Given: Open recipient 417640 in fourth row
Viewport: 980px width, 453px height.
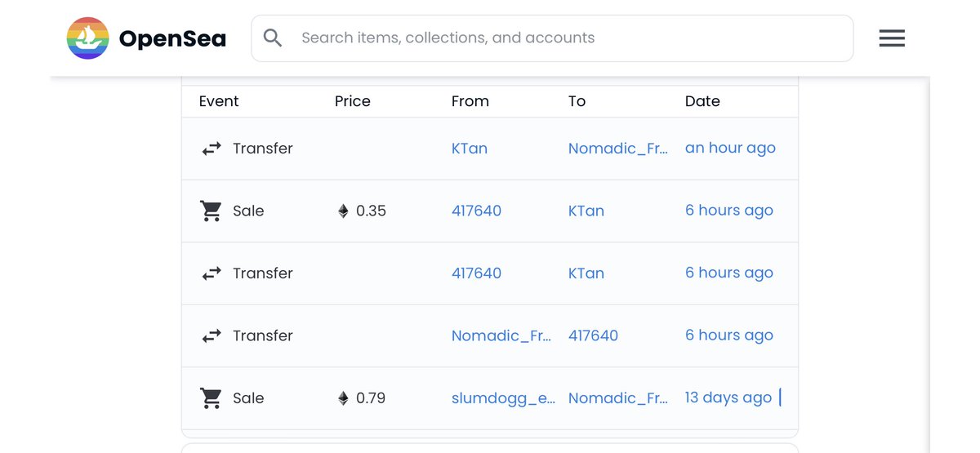Looking at the screenshot, I should 593,335.
